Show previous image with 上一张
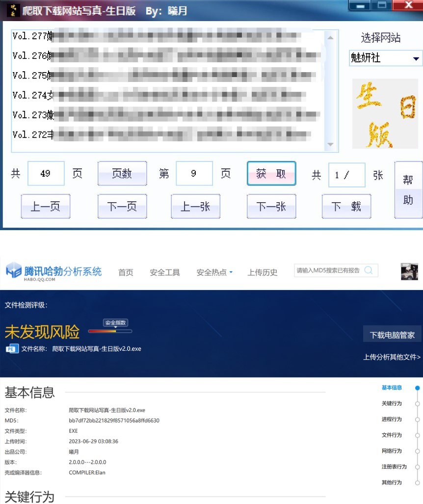Screen dimensions: 423x504 coord(195,206)
